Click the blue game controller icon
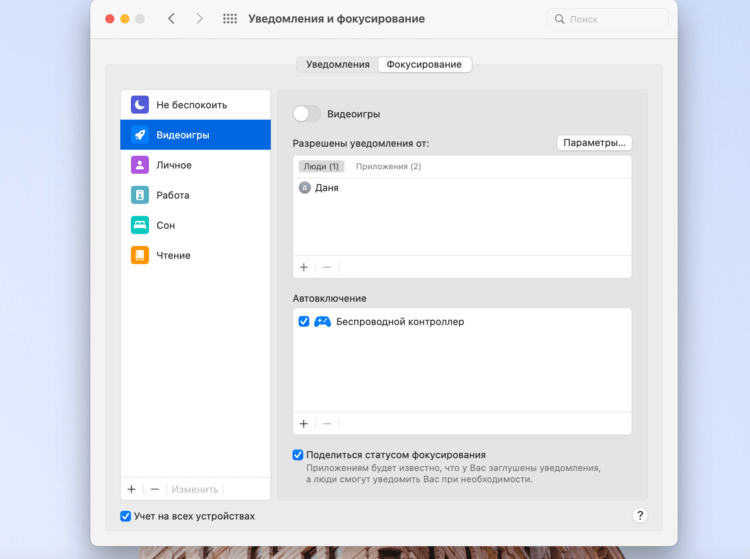750x559 pixels. tap(322, 322)
